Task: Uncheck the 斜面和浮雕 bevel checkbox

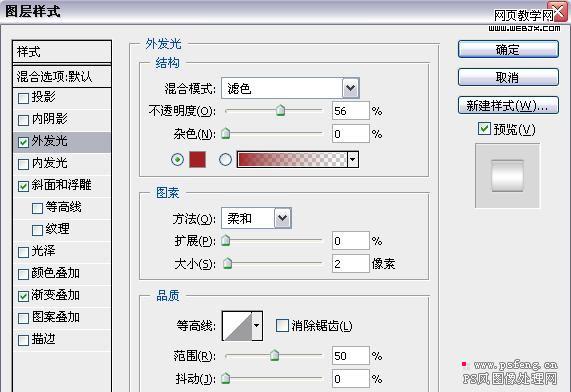Action: pos(23,186)
